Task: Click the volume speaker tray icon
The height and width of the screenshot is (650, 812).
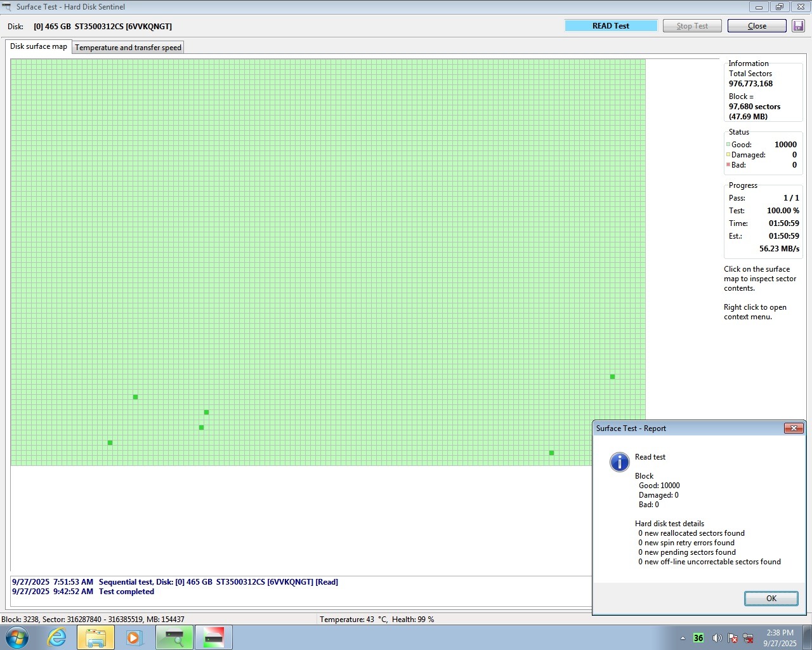Action: click(717, 638)
